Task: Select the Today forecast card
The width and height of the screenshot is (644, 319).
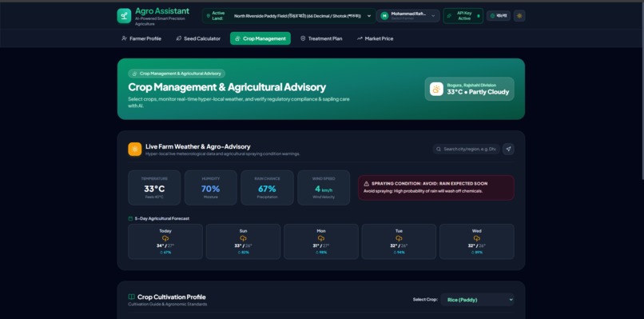Action: (165, 241)
